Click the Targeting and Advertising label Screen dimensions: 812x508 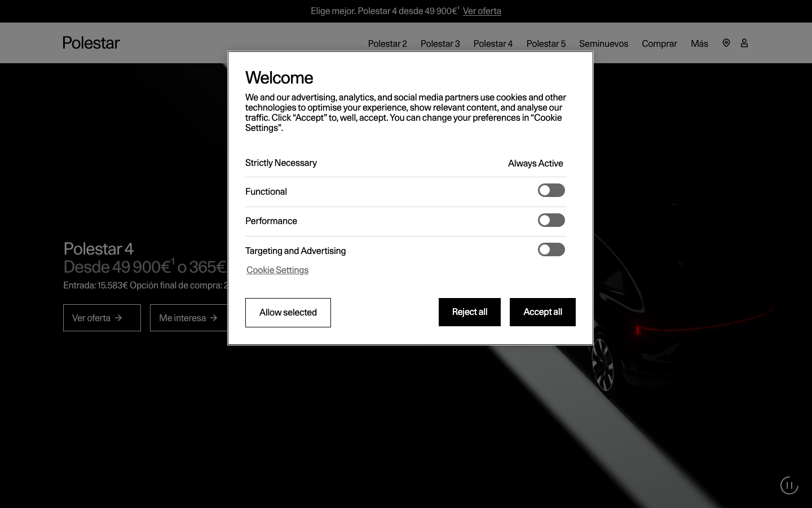tap(295, 251)
